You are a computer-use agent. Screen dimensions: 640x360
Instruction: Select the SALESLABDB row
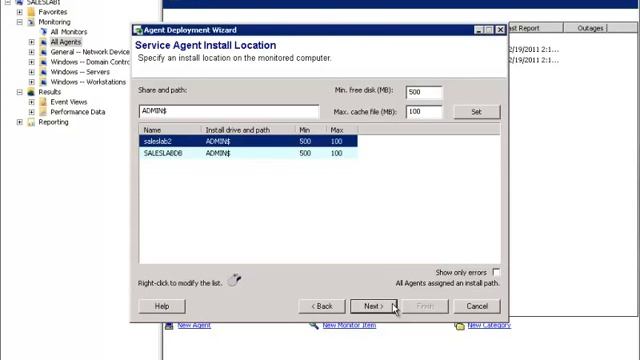(248, 153)
